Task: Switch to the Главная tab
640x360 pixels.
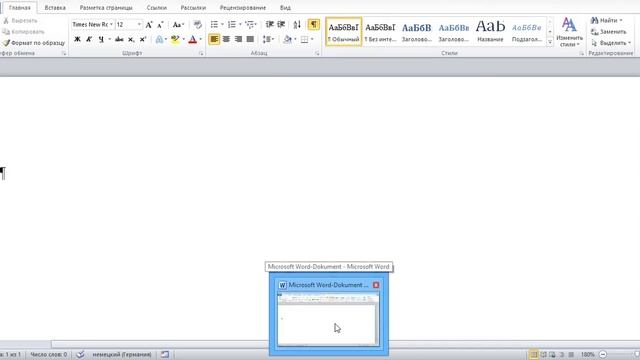Action: coord(20,8)
